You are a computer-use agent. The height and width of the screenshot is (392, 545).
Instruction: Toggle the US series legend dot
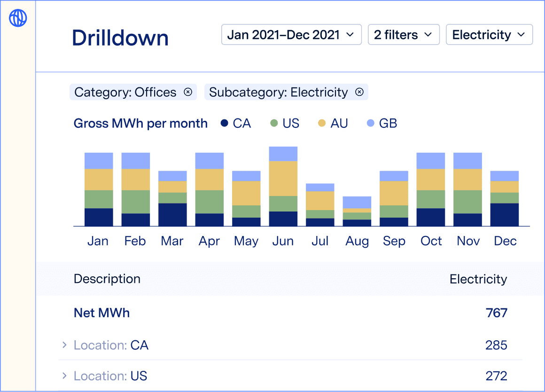[274, 123]
